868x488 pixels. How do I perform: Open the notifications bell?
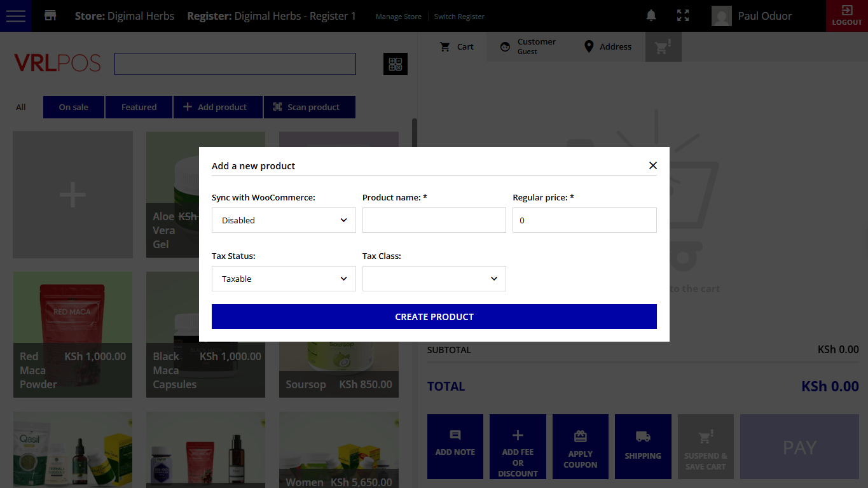(x=651, y=16)
